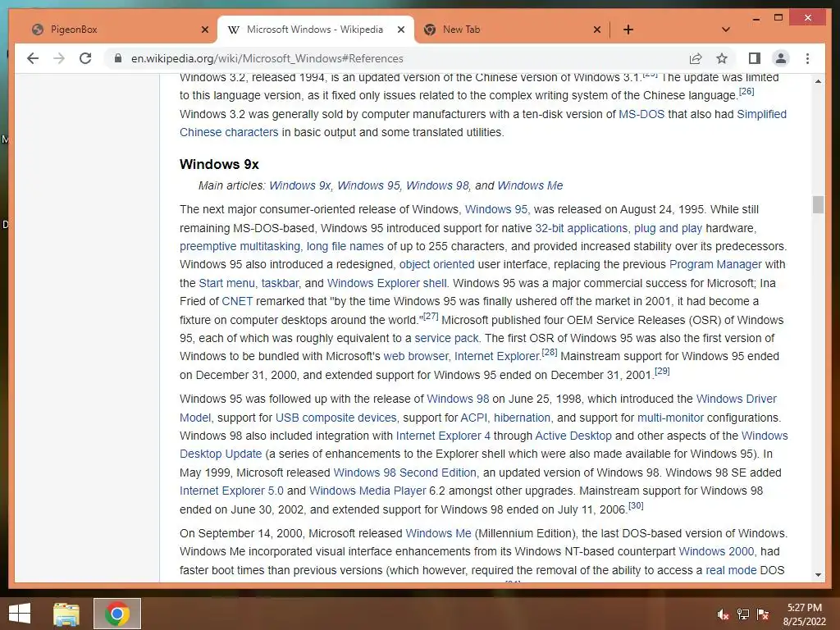Switch to the New Tab tab
The image size is (840, 630).
tap(512, 30)
